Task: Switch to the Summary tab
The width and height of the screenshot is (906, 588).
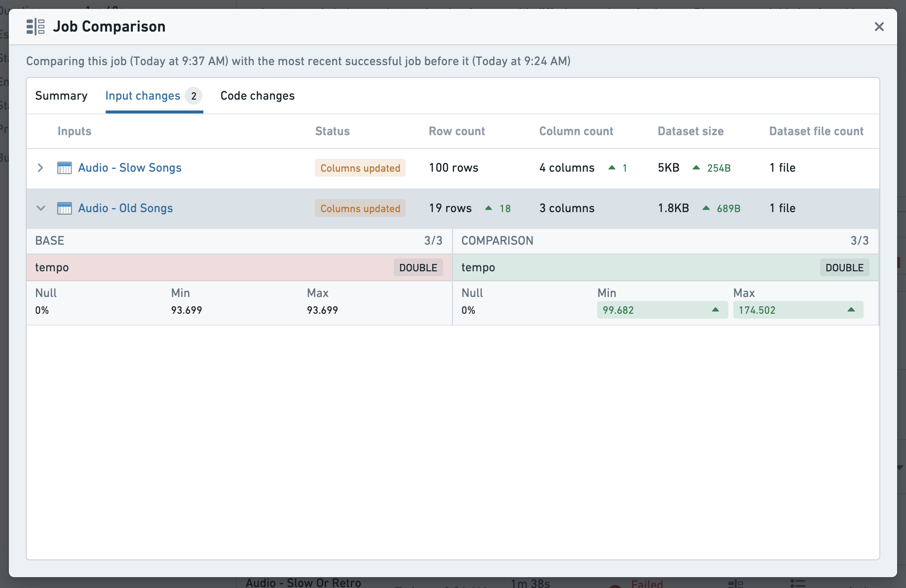Action: coord(61,96)
